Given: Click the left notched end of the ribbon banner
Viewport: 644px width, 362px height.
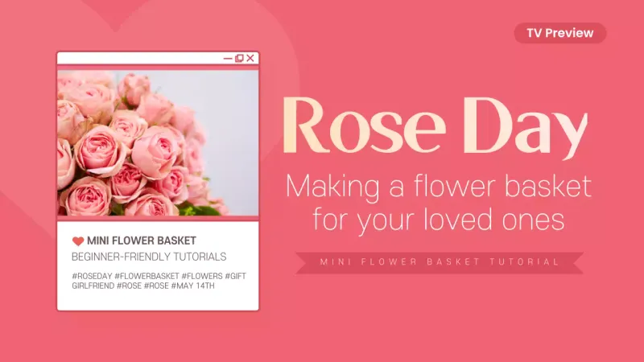Looking at the screenshot, I should (303, 262).
